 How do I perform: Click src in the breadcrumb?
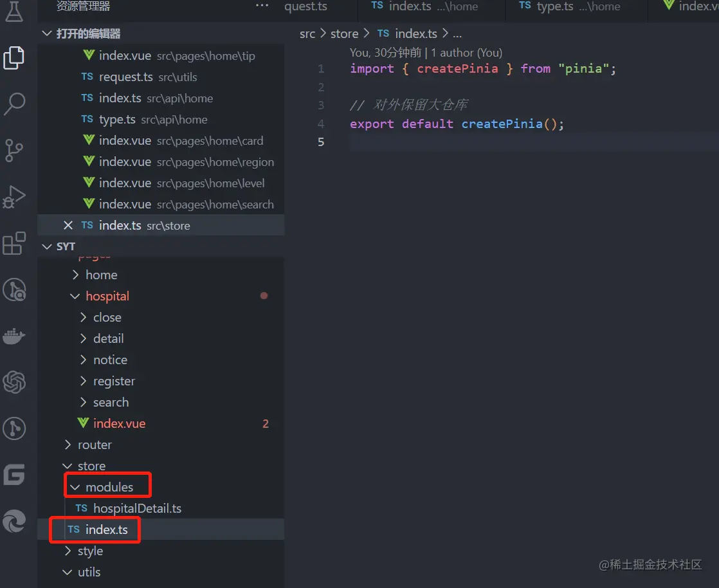click(x=307, y=33)
